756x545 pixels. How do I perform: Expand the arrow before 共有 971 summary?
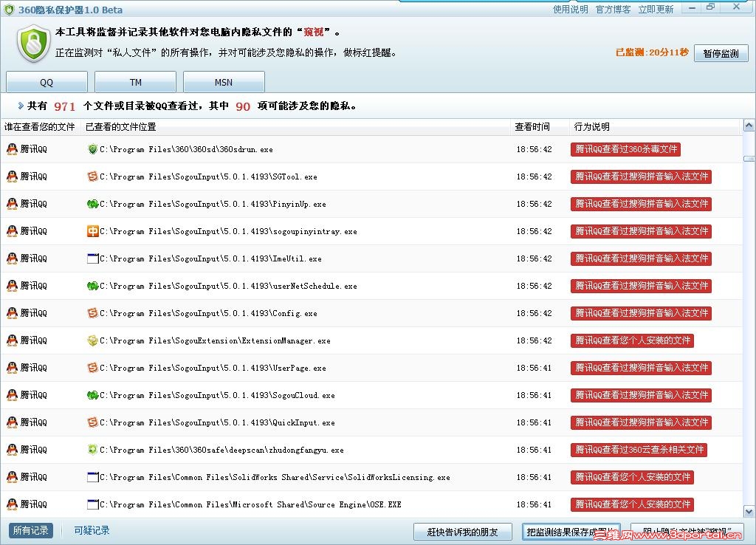pos(21,106)
